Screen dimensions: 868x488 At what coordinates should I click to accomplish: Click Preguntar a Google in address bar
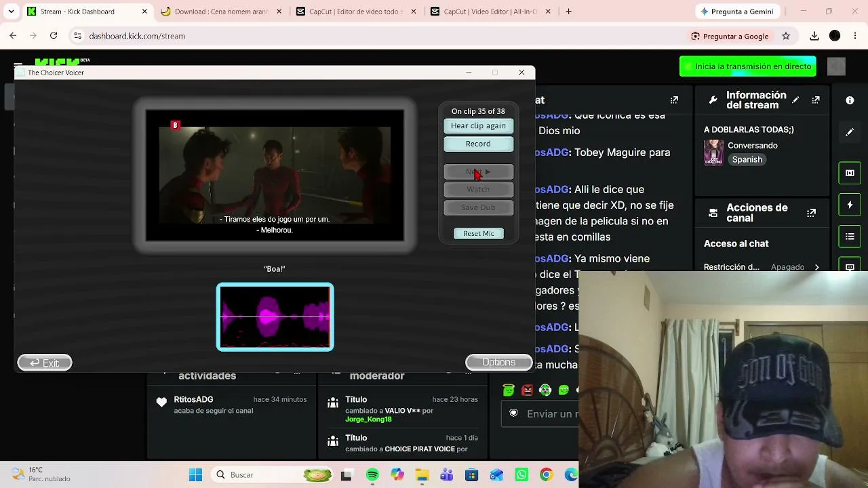click(730, 36)
